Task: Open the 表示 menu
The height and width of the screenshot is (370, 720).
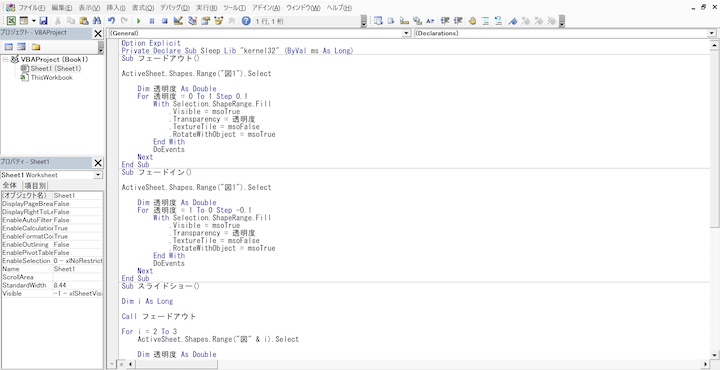Action: click(89, 8)
